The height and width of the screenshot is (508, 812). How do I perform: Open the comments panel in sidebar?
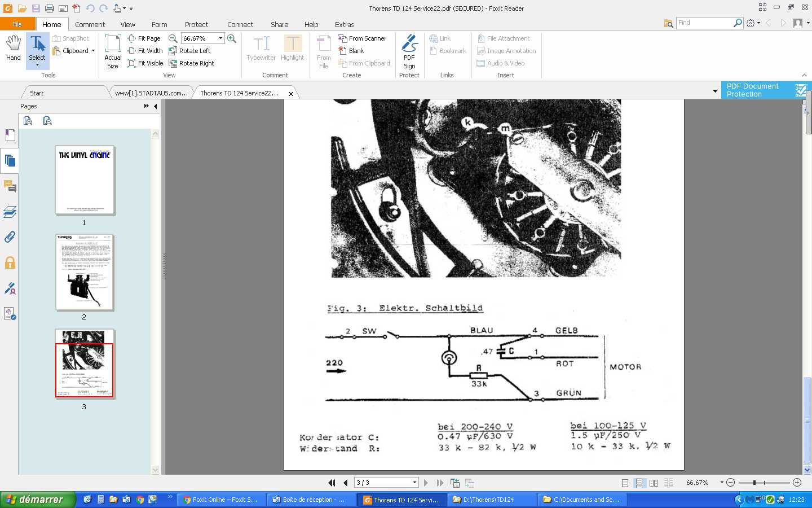[x=10, y=186]
